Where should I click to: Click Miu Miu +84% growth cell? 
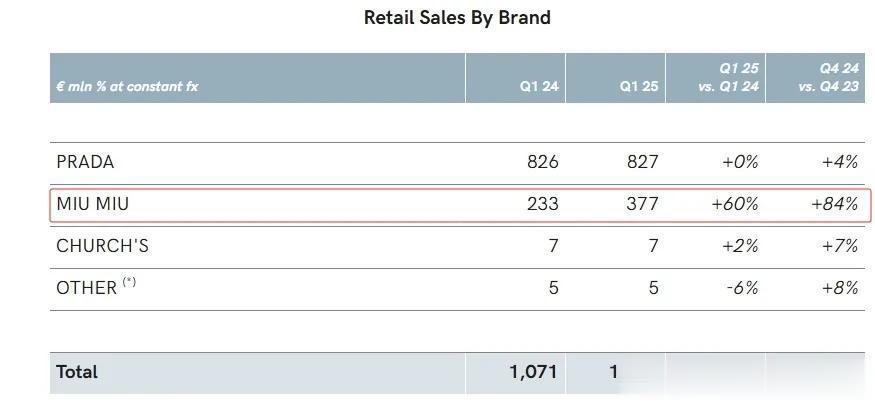[x=835, y=204]
